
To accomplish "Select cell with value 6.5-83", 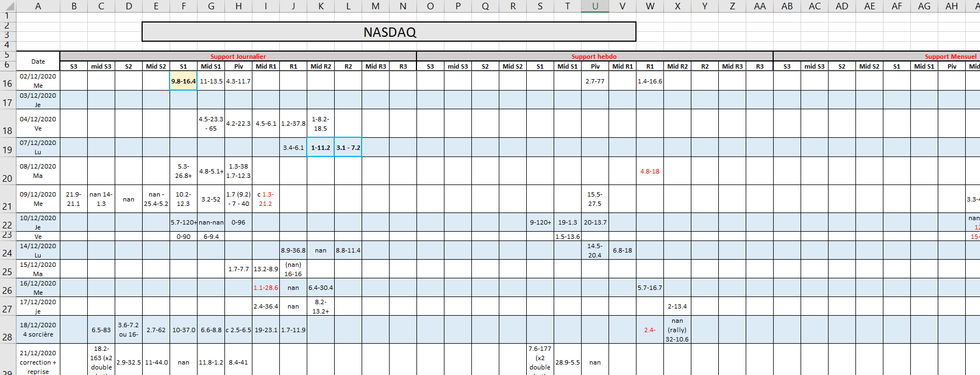I will 101,329.
